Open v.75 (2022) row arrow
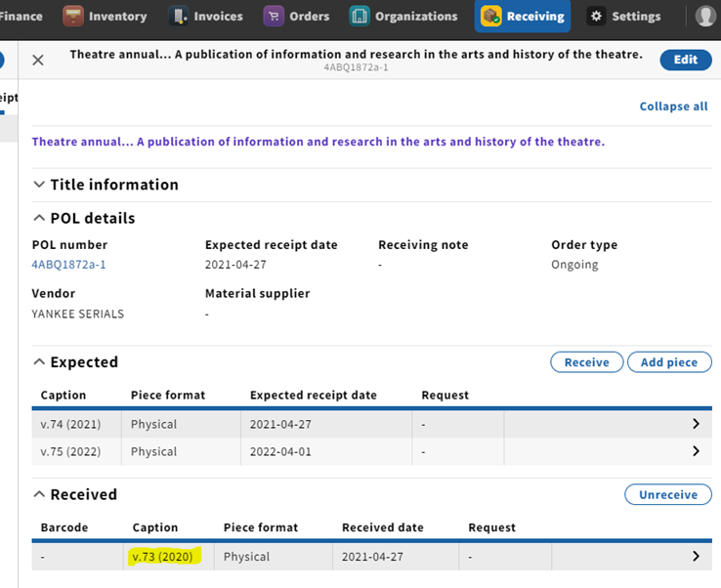The width and height of the screenshot is (721, 588). pos(696,451)
